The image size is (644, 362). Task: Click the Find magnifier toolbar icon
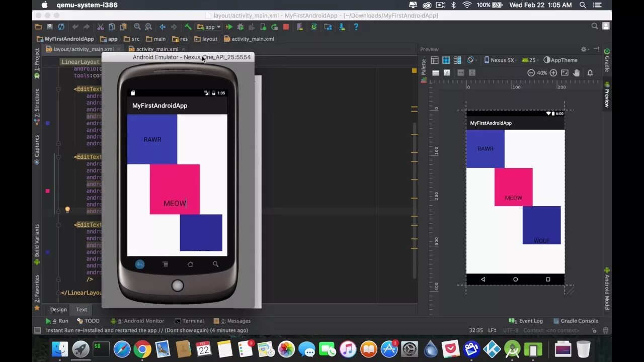click(x=137, y=27)
